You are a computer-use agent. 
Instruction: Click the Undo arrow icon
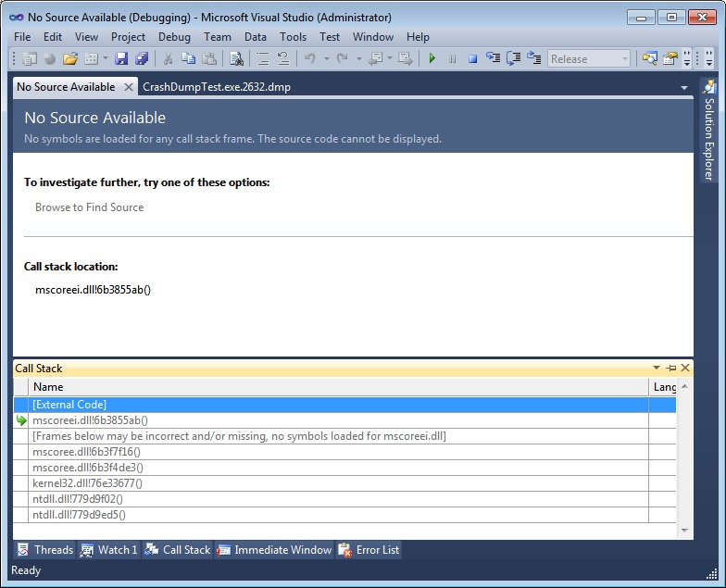tap(309, 59)
